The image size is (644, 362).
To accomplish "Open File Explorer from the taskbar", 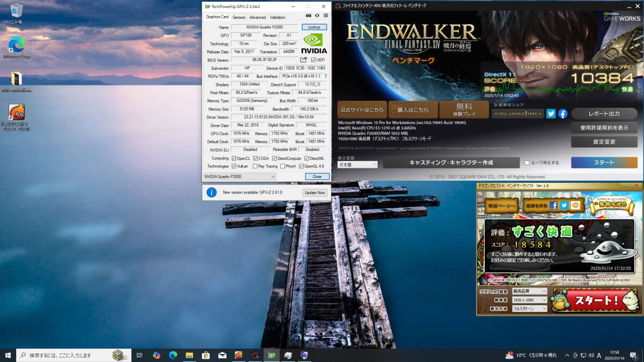I will 189,355.
